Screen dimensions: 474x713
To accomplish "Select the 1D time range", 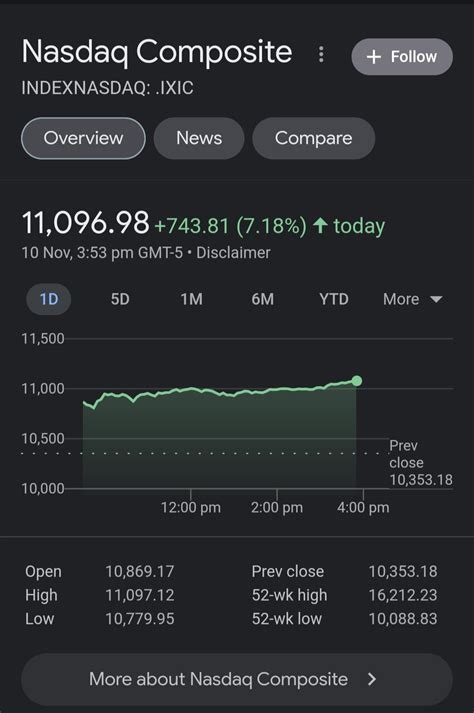I will click(x=49, y=299).
